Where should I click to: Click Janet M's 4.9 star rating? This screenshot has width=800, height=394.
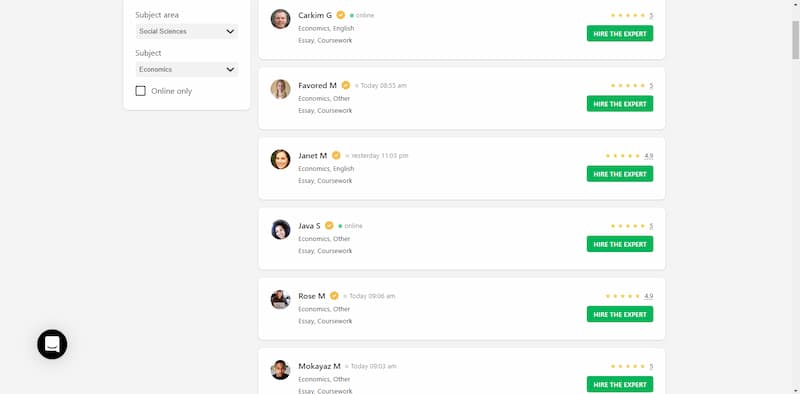pos(629,156)
